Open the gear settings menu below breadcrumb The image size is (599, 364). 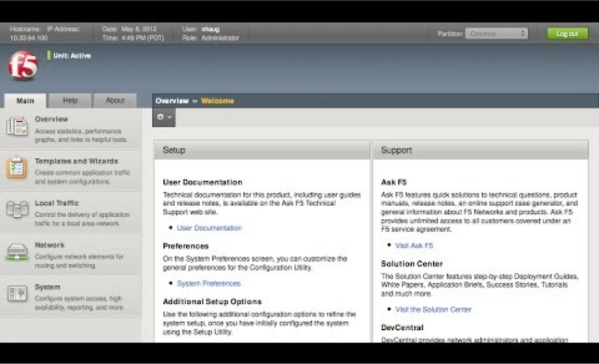tap(164, 117)
